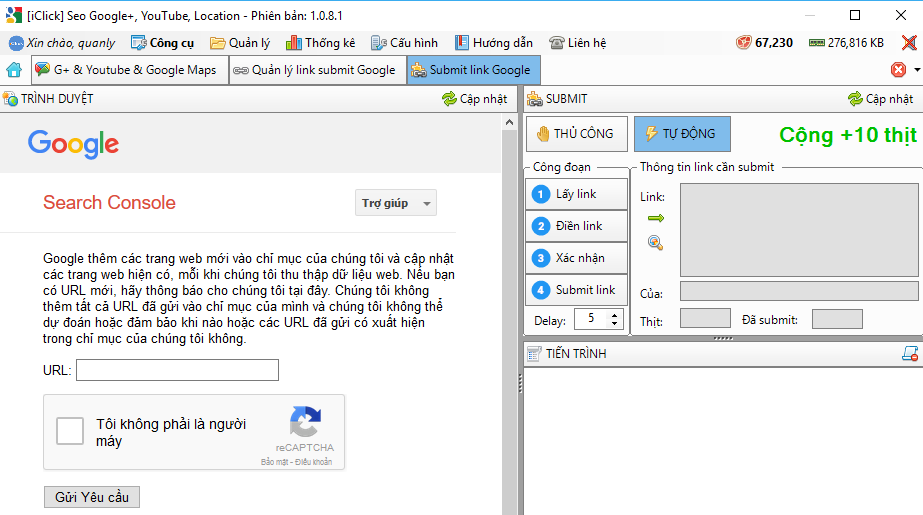Click Cập nhật in the Trình duyệt panel
923x515 pixels.
tap(474, 99)
